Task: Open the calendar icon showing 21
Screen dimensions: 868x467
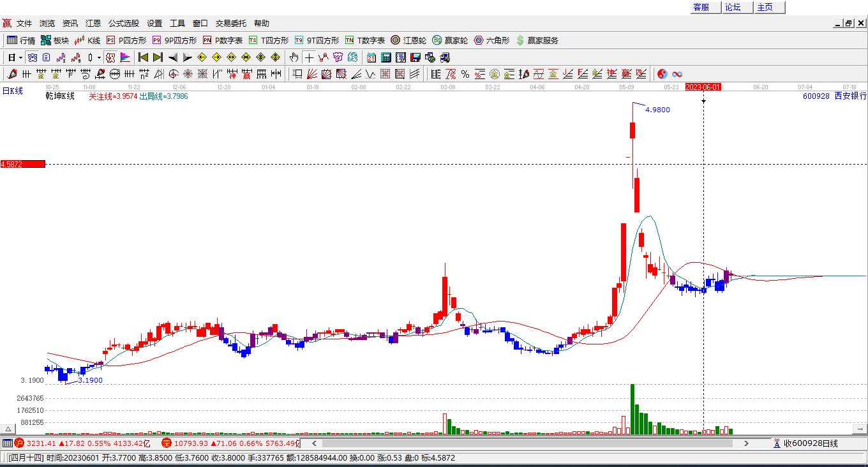Action: click(371, 57)
